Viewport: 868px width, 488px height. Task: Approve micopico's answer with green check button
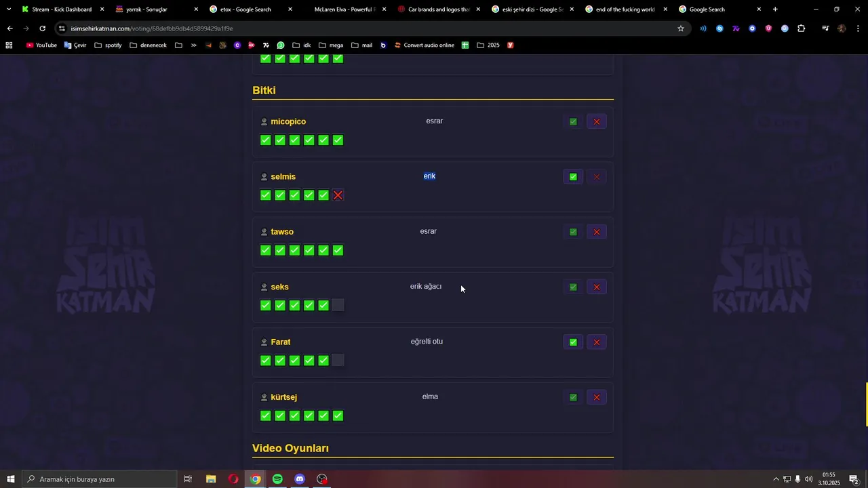pos(573,122)
